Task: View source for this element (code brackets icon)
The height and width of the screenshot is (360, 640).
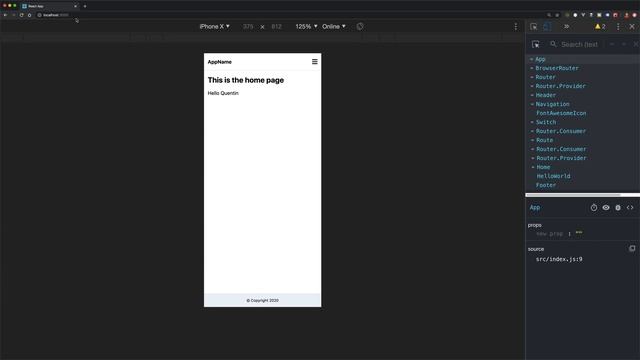Action: 630,208
